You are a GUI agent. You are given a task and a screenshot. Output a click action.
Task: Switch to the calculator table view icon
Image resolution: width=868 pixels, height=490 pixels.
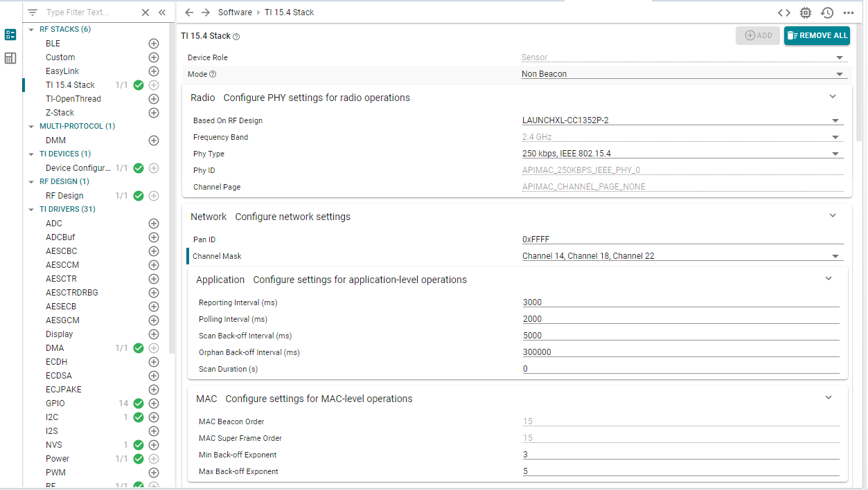coord(10,58)
